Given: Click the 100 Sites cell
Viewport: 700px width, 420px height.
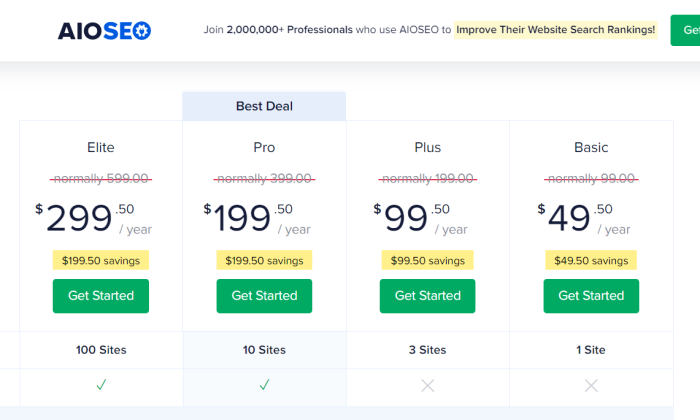Looking at the screenshot, I should pos(101,350).
